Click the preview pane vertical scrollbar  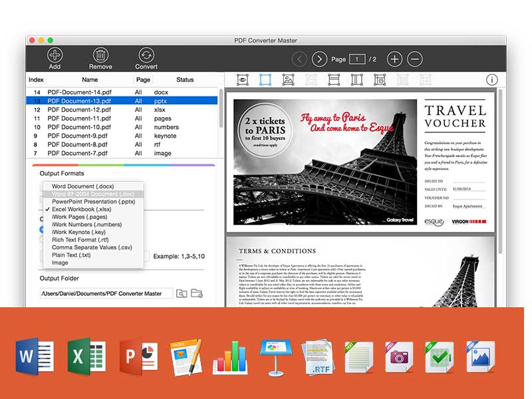click(x=500, y=172)
